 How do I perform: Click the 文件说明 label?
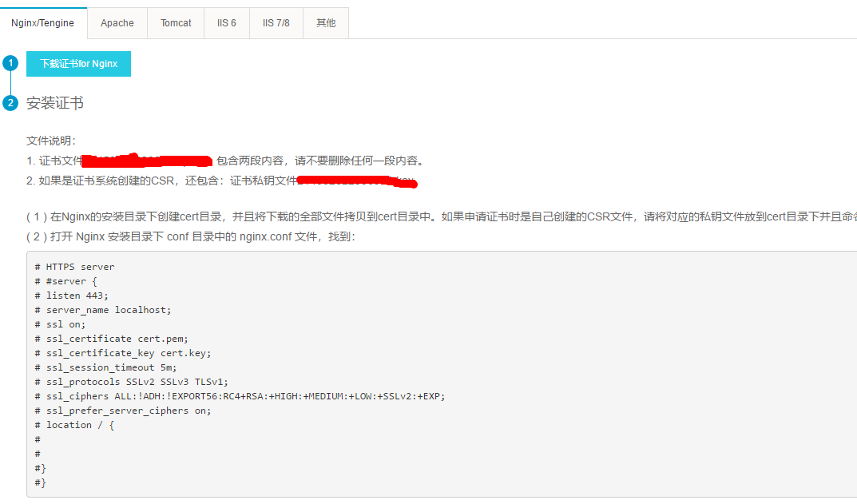click(51, 141)
